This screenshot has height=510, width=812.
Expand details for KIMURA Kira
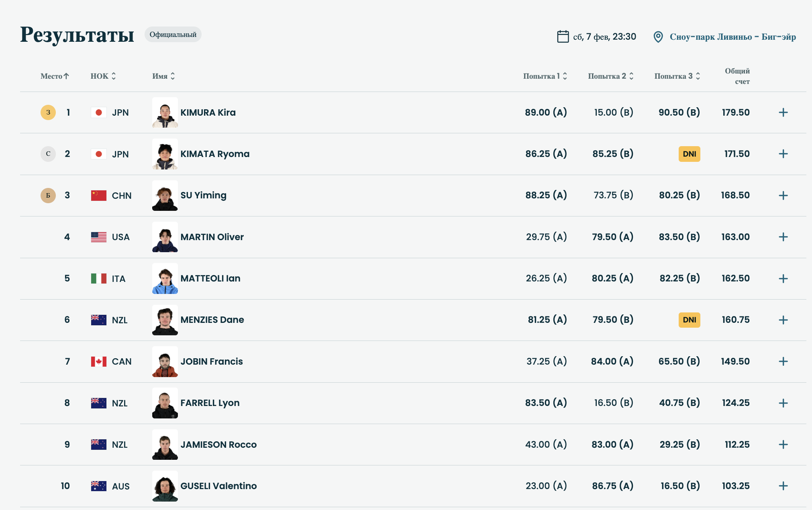(x=783, y=112)
